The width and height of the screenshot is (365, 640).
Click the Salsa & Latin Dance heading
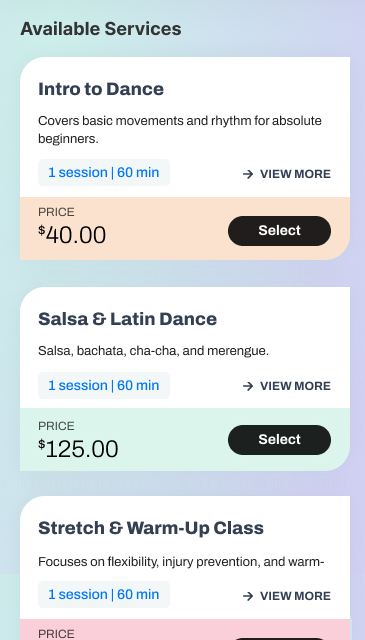click(127, 319)
